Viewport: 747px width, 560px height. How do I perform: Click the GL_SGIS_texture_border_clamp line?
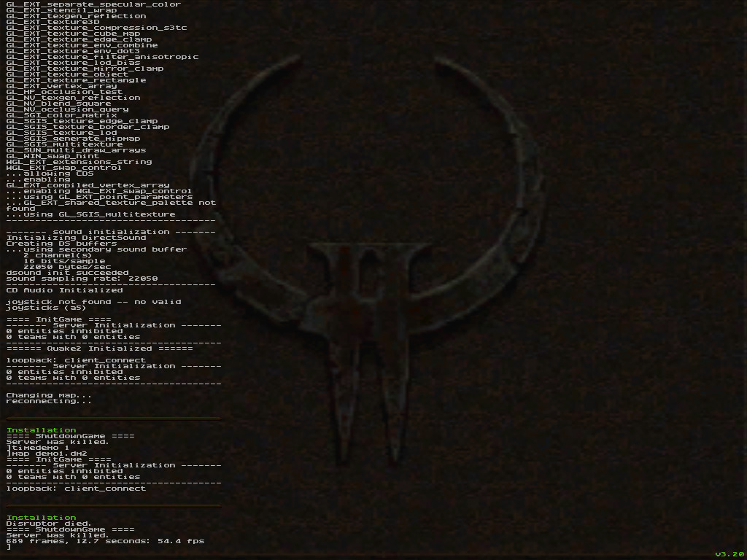[x=88, y=127]
